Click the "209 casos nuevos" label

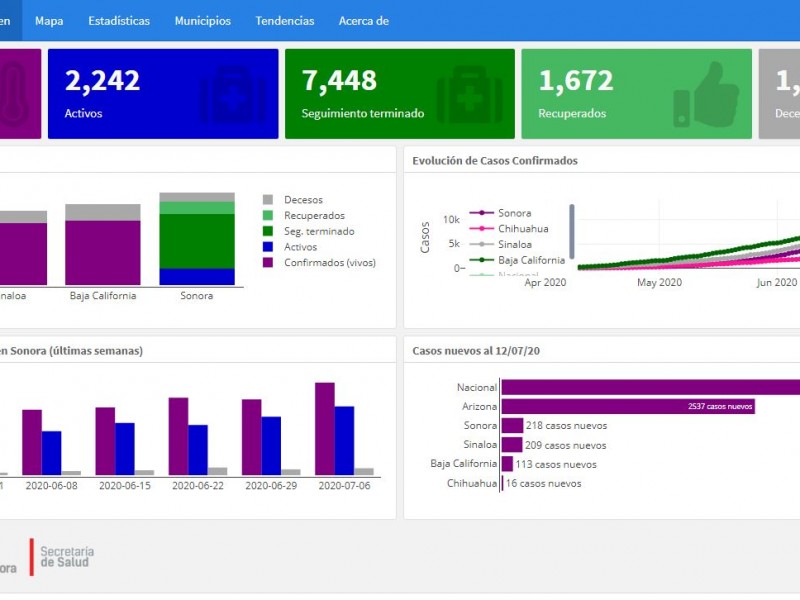coord(566,445)
